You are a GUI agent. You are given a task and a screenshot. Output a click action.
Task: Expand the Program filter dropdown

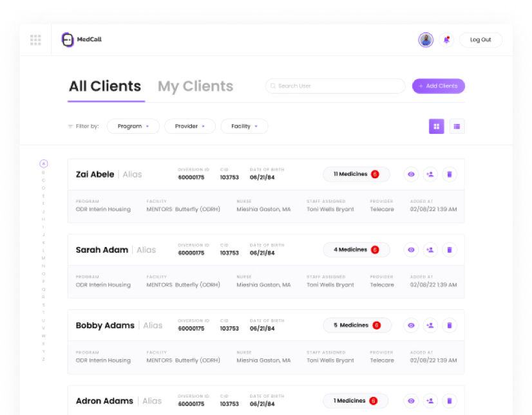pos(133,127)
